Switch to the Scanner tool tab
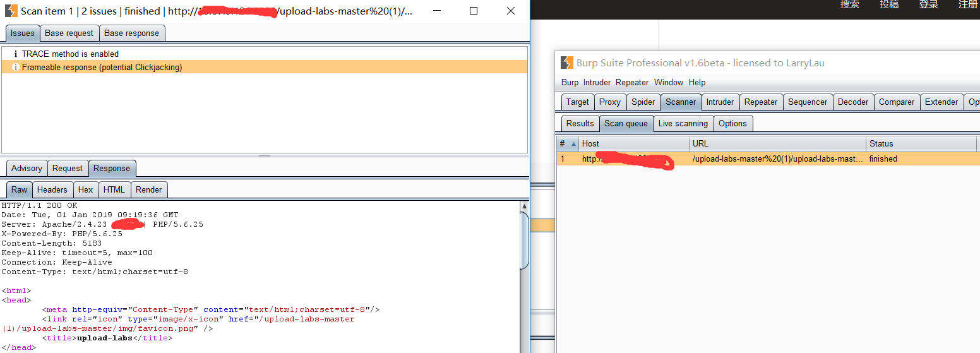Image resolution: width=980 pixels, height=353 pixels. [681, 102]
